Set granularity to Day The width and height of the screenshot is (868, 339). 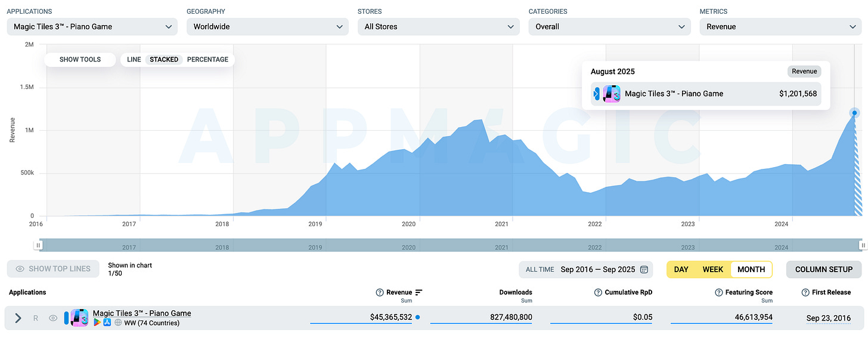coord(681,269)
